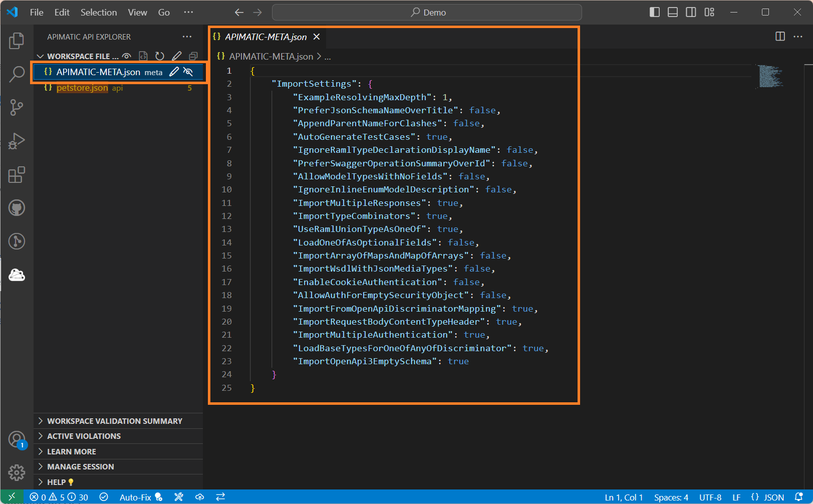Click the workspace files pencil edit icon
813x504 pixels.
(177, 56)
